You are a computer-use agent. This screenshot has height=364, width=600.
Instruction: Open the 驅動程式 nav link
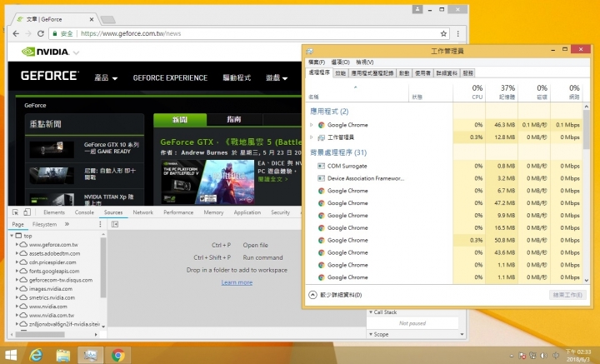(x=237, y=78)
